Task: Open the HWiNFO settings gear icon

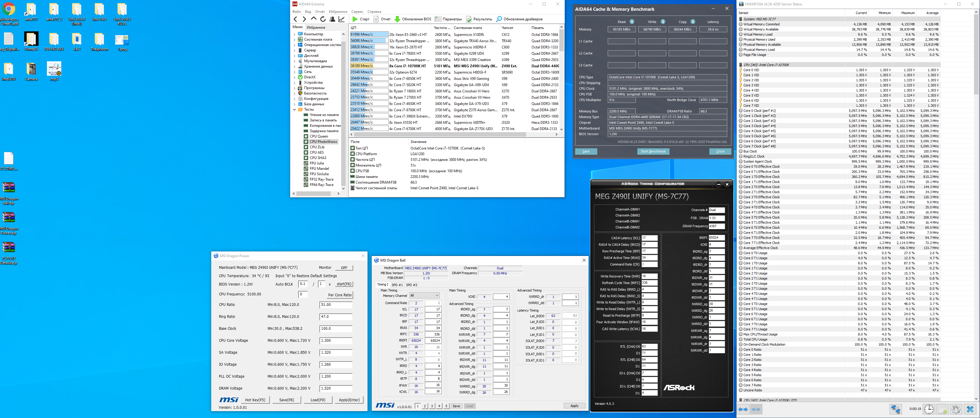Action: (x=956, y=409)
